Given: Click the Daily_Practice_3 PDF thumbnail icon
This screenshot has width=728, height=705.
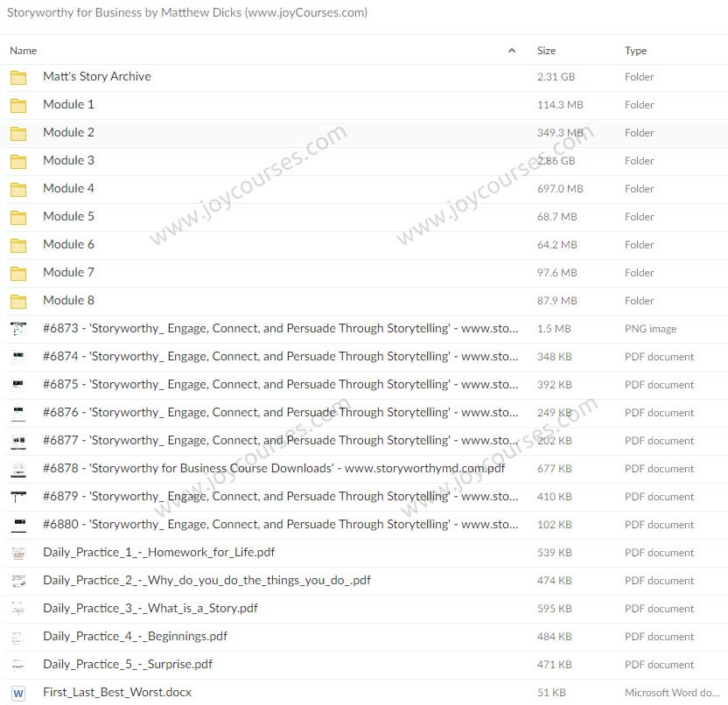Looking at the screenshot, I should pyautogui.click(x=18, y=609).
